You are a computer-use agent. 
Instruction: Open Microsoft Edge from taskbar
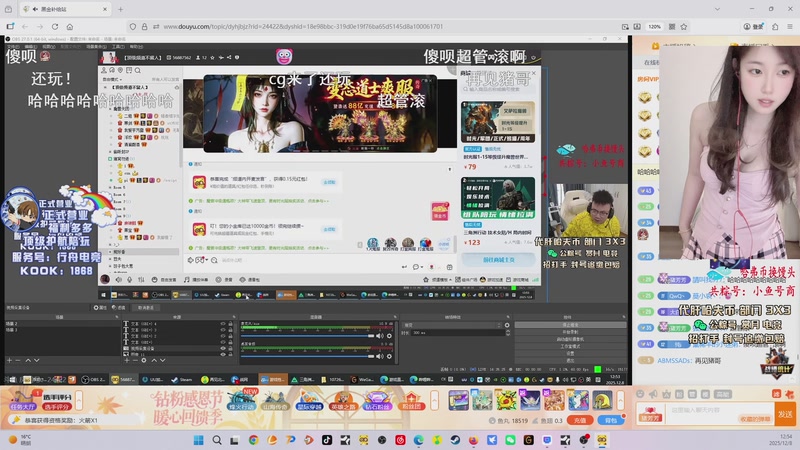(418, 440)
